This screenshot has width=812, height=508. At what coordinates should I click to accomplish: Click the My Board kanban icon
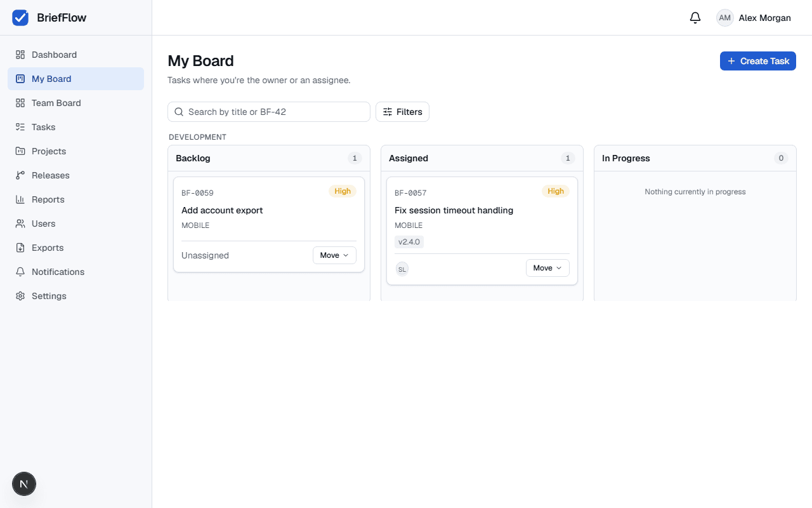pyautogui.click(x=20, y=79)
